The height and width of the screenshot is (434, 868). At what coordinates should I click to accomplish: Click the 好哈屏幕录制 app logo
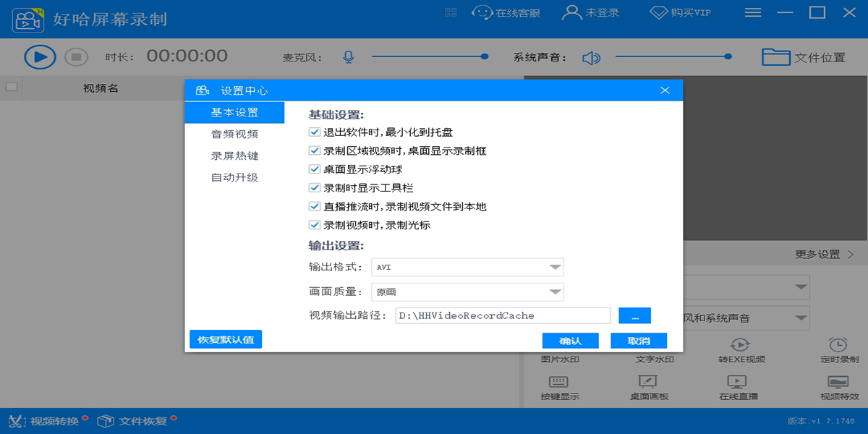(x=28, y=19)
